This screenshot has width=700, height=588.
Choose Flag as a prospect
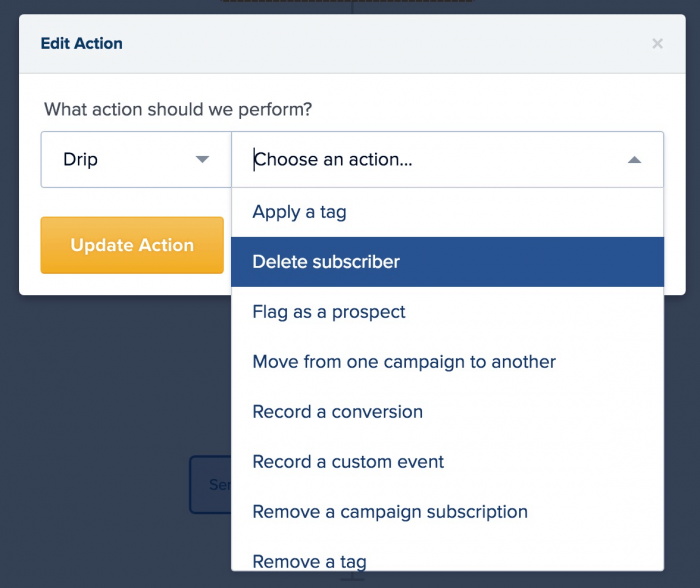pos(447,312)
